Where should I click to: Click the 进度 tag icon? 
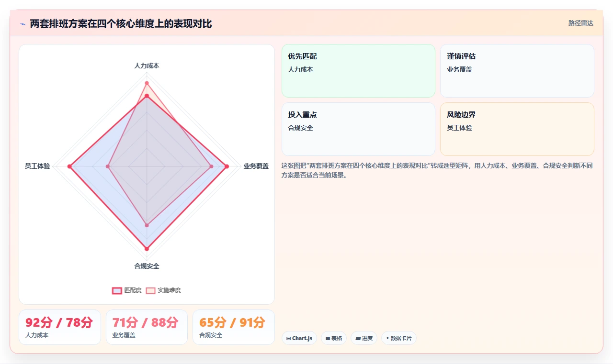click(358, 338)
